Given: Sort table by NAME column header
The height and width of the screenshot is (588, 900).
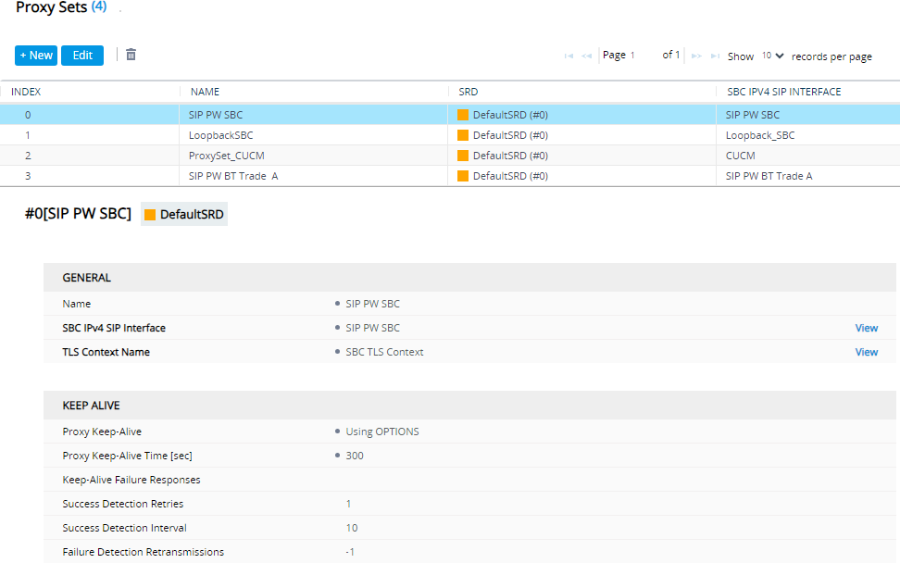Looking at the screenshot, I should click(x=205, y=92).
